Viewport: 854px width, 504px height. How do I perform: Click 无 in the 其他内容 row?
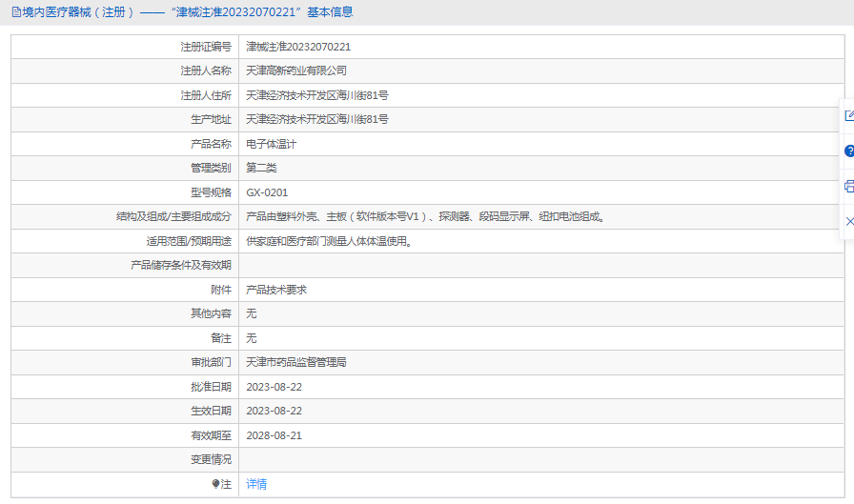[x=251, y=313]
